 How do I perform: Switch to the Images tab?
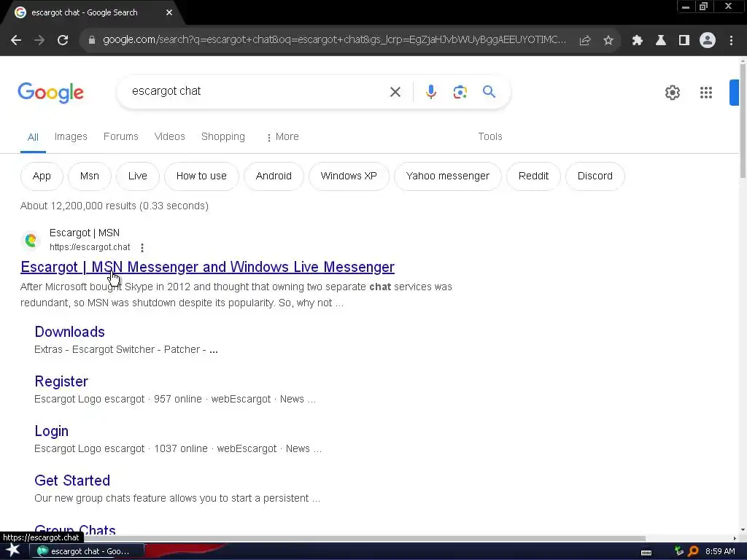pyautogui.click(x=71, y=136)
